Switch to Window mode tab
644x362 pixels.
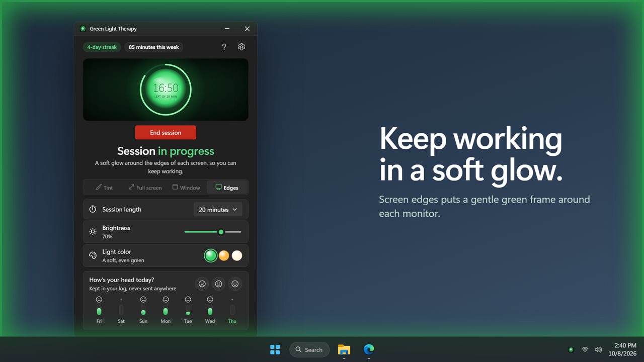point(186,188)
